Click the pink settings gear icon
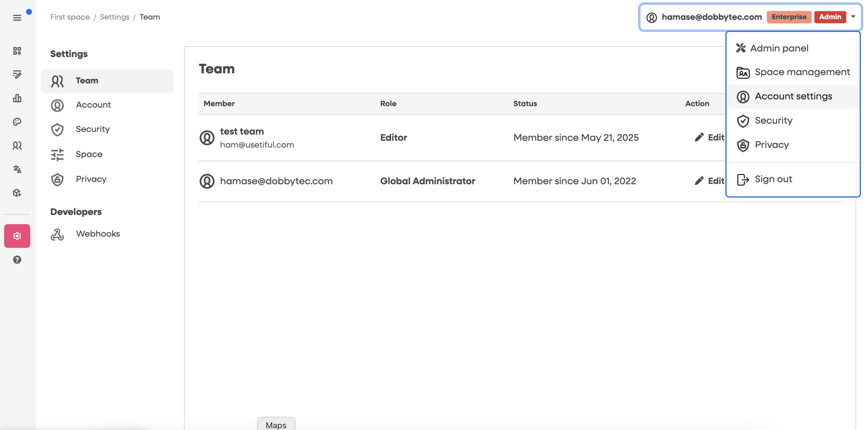The width and height of the screenshot is (868, 430). point(17,236)
